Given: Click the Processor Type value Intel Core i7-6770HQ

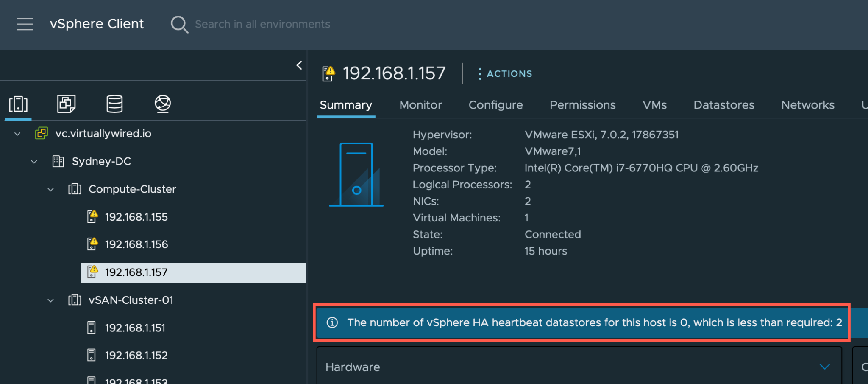Looking at the screenshot, I should pyautogui.click(x=641, y=168).
